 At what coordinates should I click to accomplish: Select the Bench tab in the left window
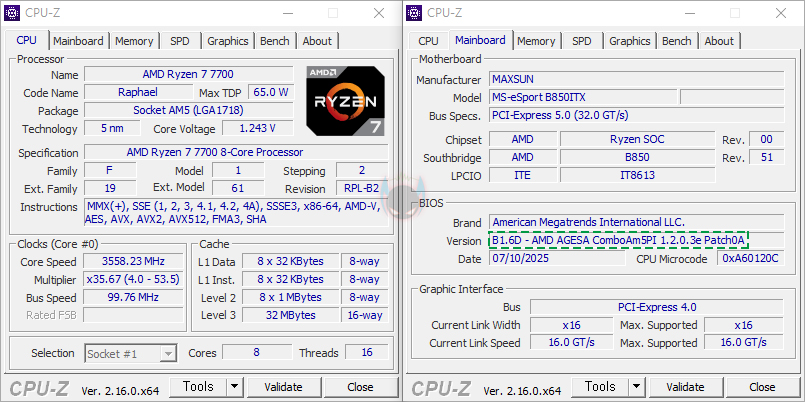pos(275,41)
